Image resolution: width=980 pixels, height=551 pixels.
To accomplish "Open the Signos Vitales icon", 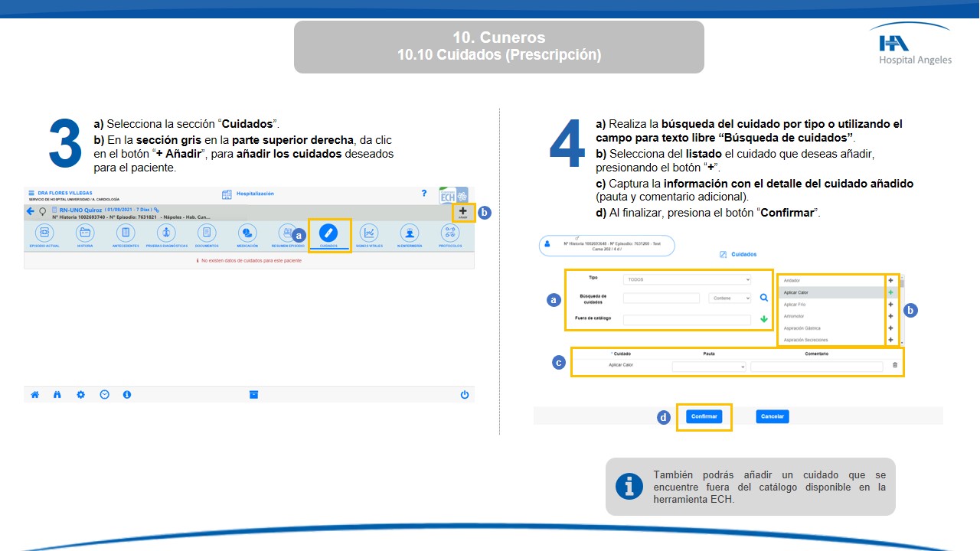I will click(369, 233).
